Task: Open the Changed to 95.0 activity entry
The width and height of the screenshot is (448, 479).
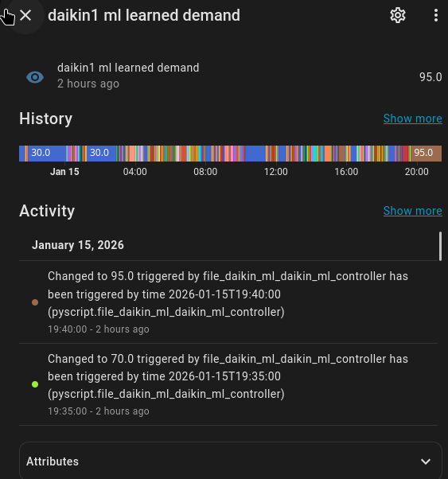Action: click(x=228, y=302)
